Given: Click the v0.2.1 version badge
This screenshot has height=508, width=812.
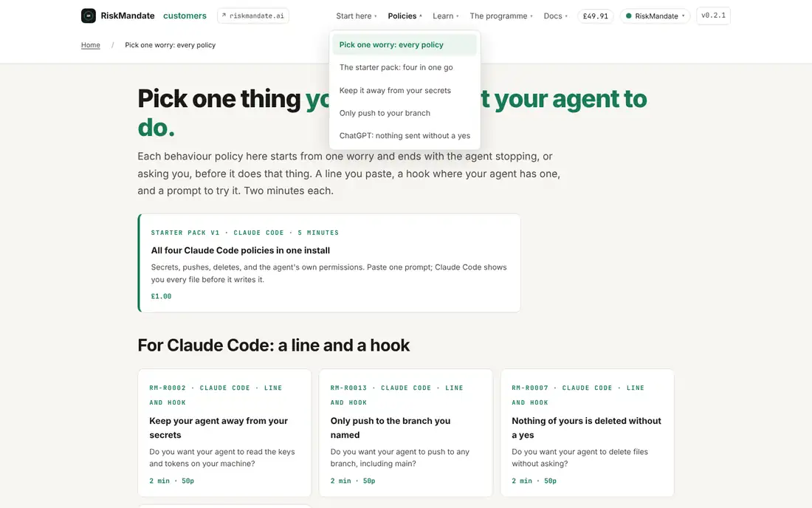Looking at the screenshot, I should click(713, 16).
